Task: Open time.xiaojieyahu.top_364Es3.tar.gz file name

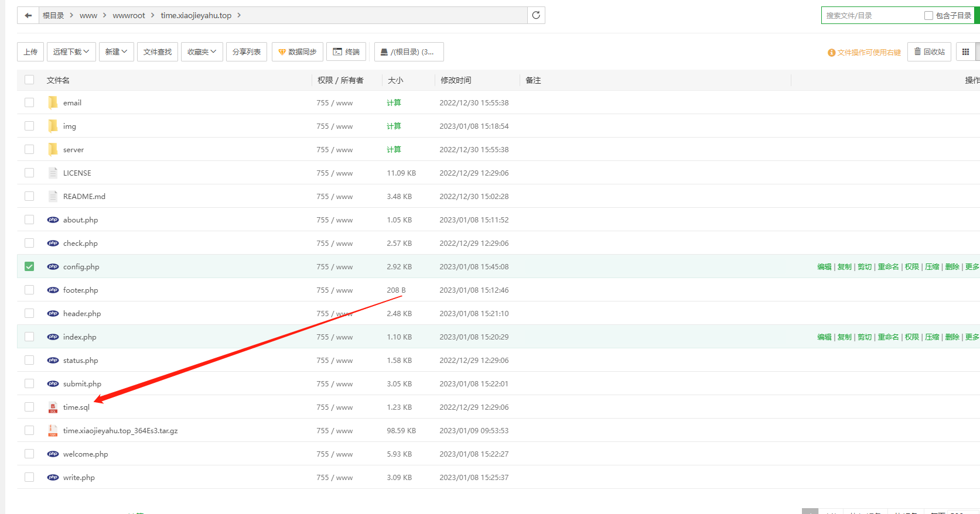Action: point(120,430)
